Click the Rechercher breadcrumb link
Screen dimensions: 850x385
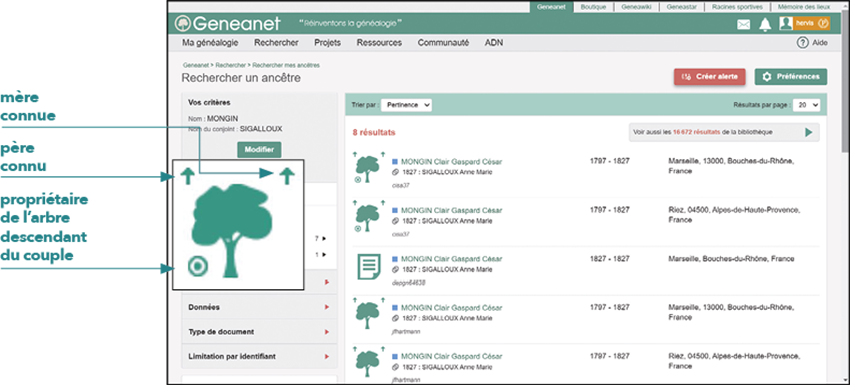pyautogui.click(x=230, y=65)
